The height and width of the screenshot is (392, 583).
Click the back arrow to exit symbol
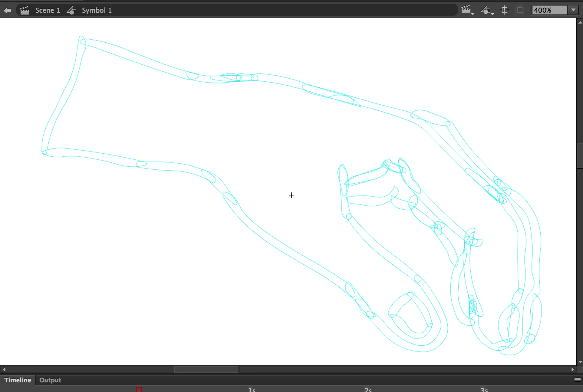(7, 11)
